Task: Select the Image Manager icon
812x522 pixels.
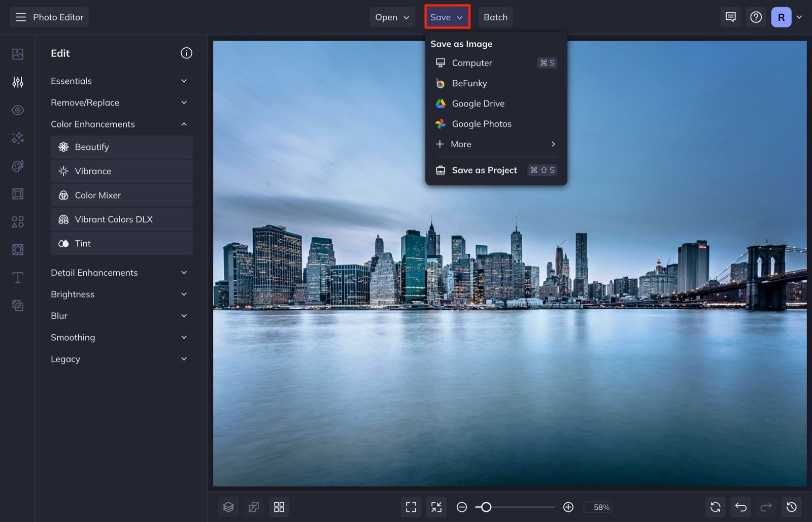Action: 18,53
